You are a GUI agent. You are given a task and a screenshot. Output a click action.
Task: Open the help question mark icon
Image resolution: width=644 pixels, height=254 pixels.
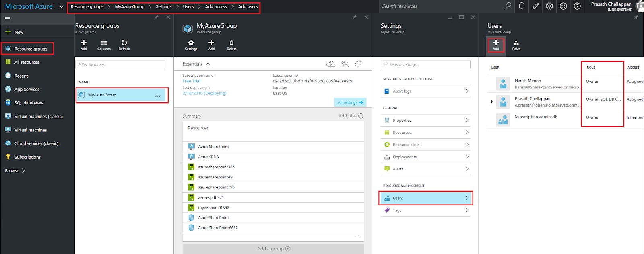pos(577,6)
